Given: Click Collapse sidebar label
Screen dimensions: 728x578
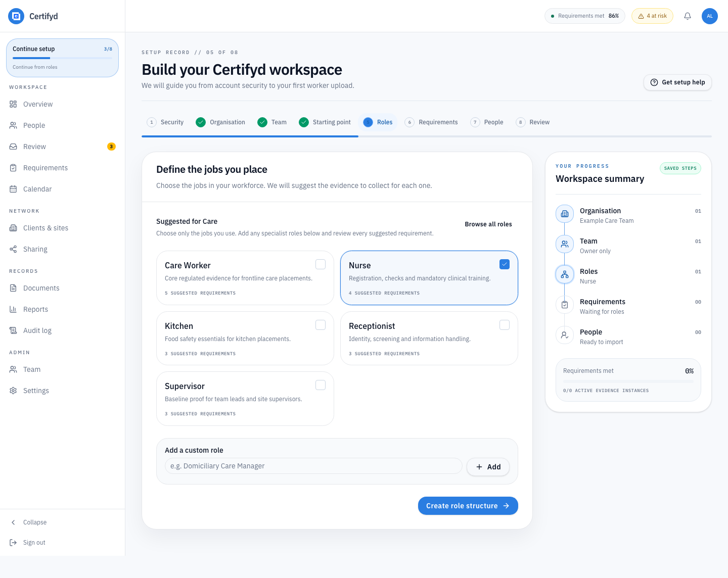Looking at the screenshot, I should (x=35, y=522).
